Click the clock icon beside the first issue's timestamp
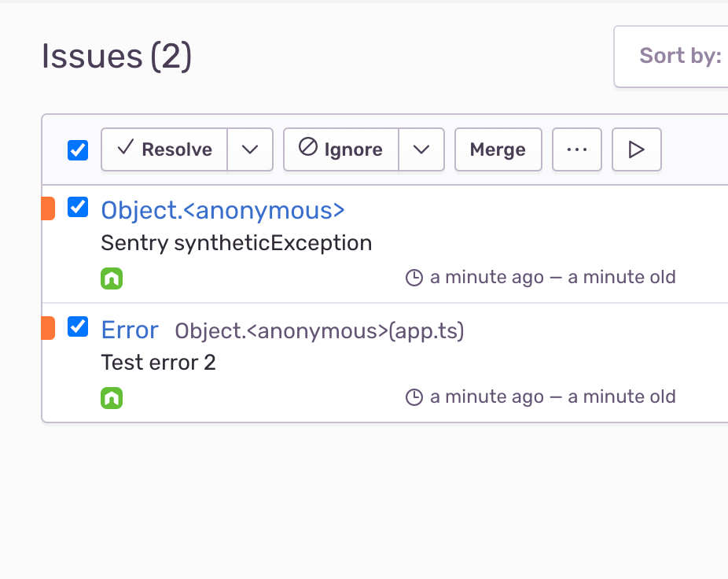This screenshot has width=728, height=579. pos(414,277)
